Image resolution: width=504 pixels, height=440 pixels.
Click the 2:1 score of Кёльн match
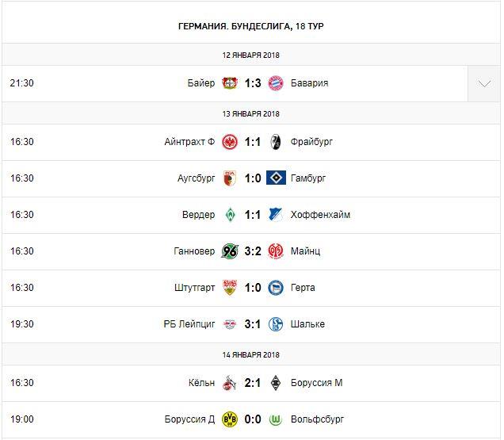point(253,383)
